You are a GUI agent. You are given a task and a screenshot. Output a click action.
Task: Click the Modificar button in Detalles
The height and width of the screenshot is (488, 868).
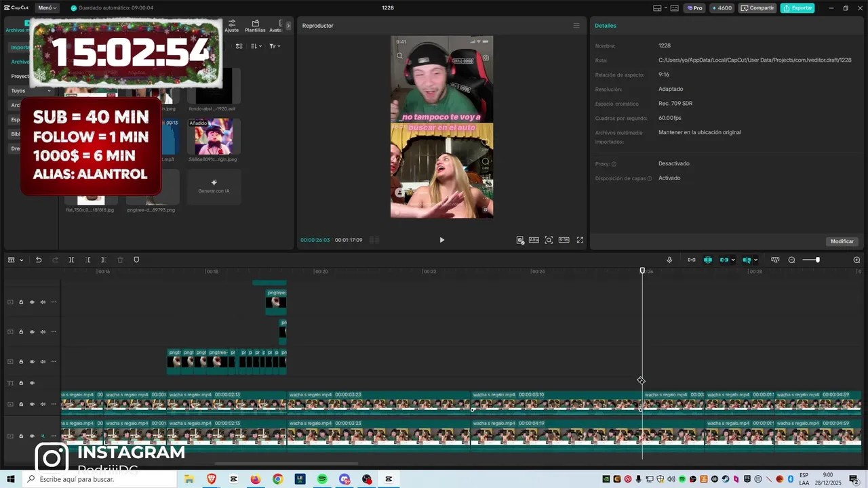842,241
